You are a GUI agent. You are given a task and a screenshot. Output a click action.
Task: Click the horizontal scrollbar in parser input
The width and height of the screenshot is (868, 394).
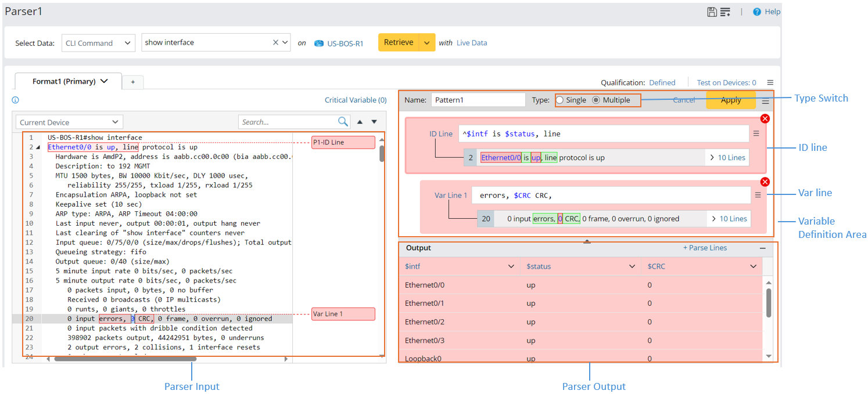(x=125, y=359)
